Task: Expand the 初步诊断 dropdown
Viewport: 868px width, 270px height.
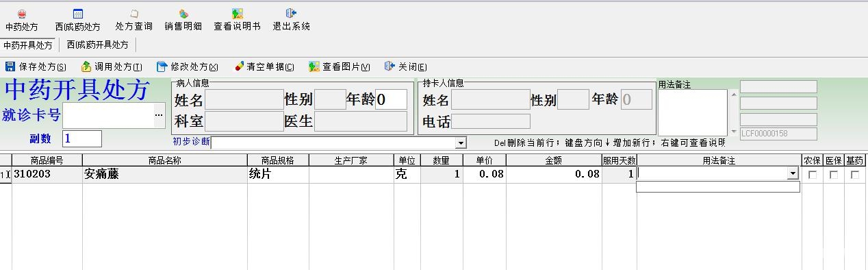Action: 461,143
